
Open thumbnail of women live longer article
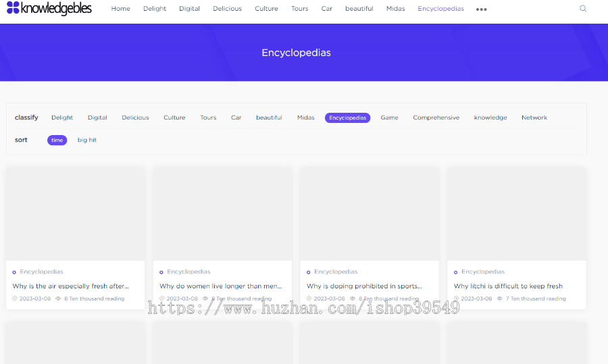[222, 214]
